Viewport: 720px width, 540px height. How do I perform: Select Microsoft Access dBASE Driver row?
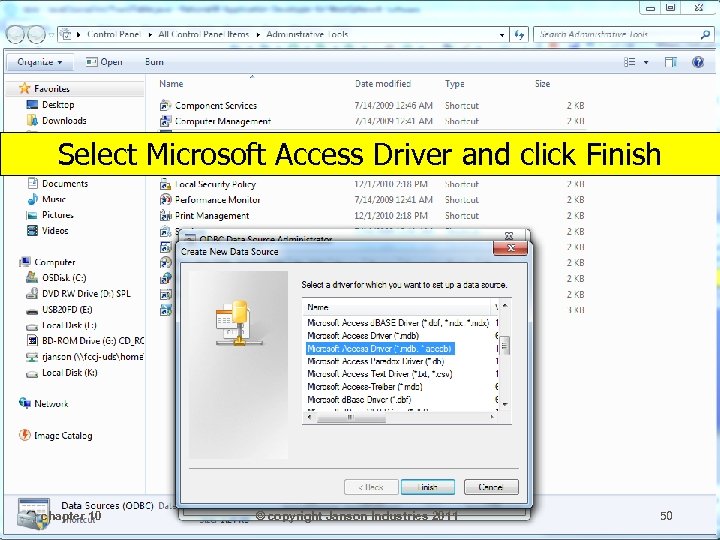399,323
